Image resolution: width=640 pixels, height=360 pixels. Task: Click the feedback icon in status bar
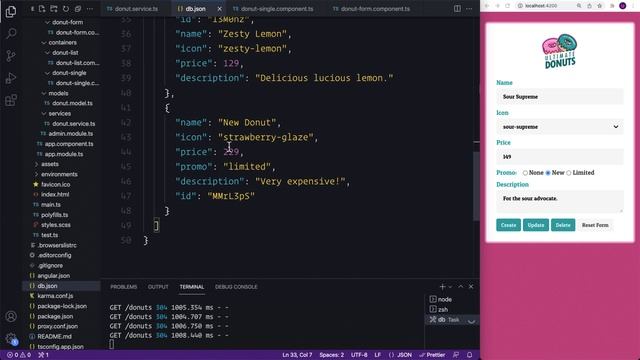click(x=456, y=355)
